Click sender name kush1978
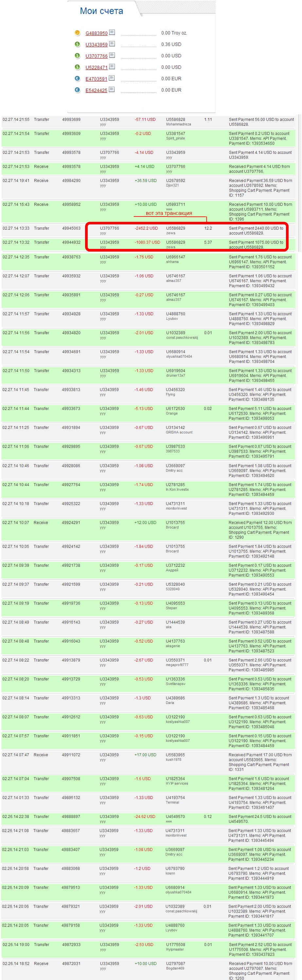302x980 pixels. [173, 760]
